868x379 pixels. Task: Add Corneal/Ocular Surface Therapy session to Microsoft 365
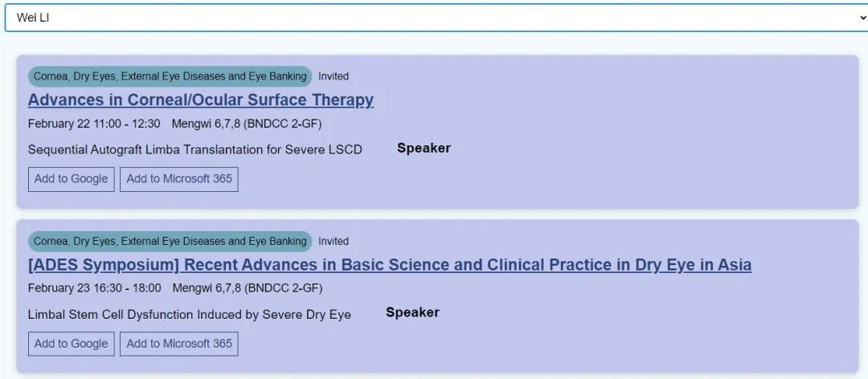(179, 179)
